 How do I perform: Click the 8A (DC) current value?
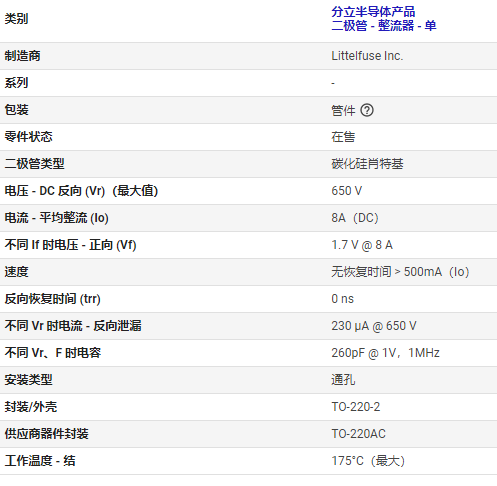click(x=355, y=218)
